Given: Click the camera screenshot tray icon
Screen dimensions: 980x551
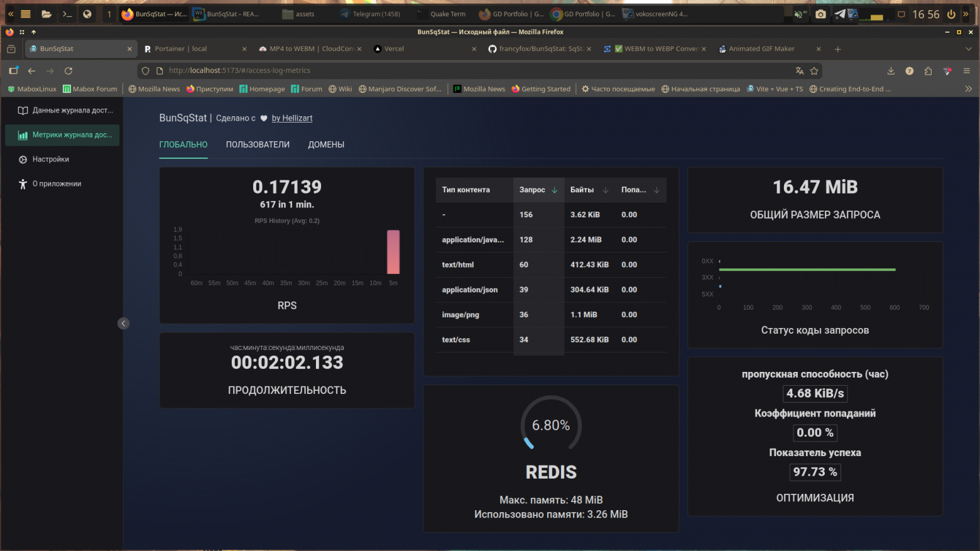Looking at the screenshot, I should (x=820, y=13).
